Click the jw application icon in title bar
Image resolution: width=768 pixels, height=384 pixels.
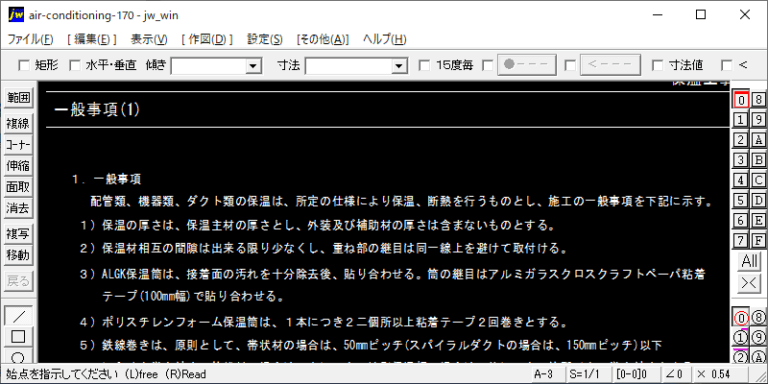tap(16, 15)
